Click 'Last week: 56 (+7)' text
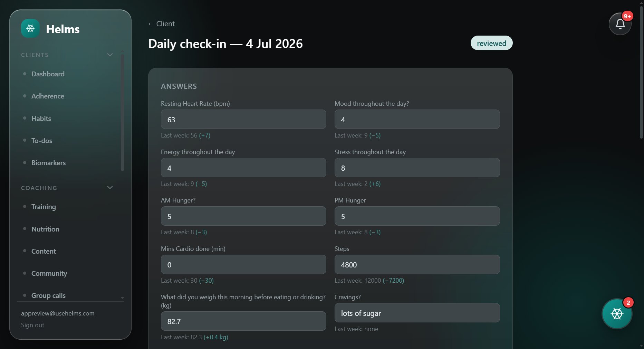 coord(185,135)
